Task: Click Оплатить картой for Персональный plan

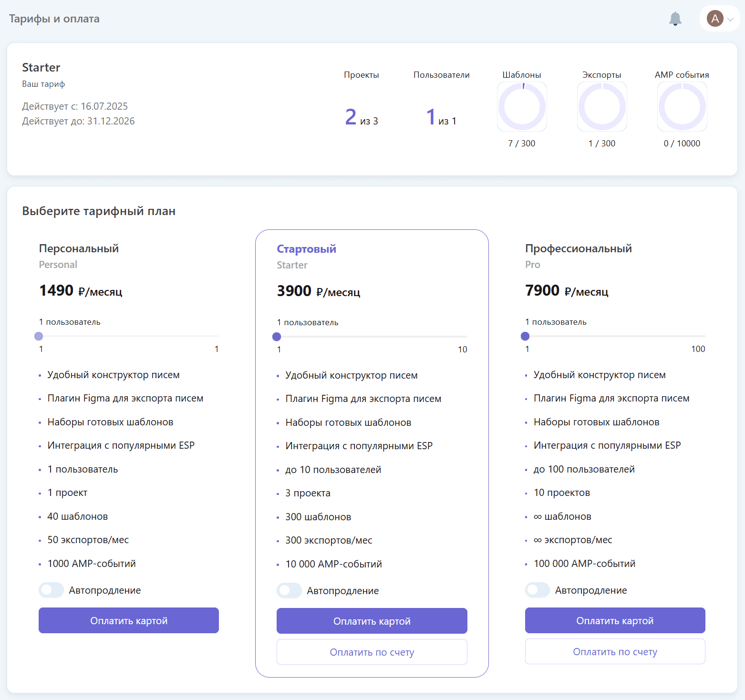Action: [129, 620]
